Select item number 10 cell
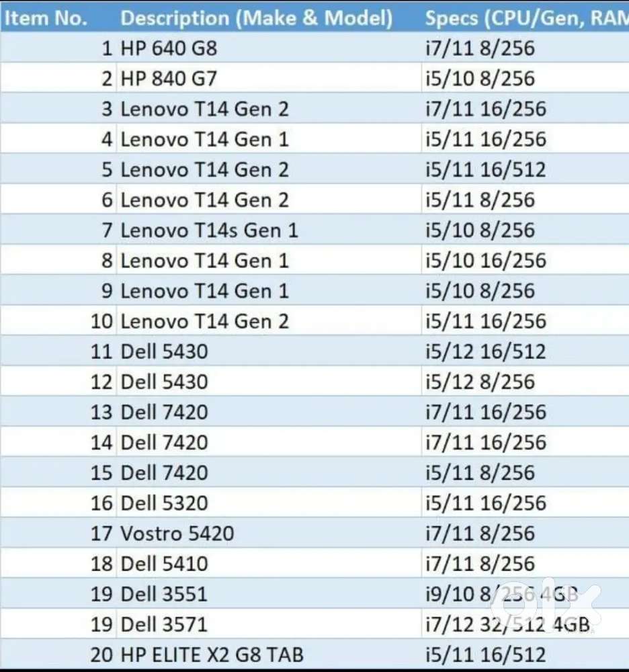629x672 pixels. (x=101, y=321)
